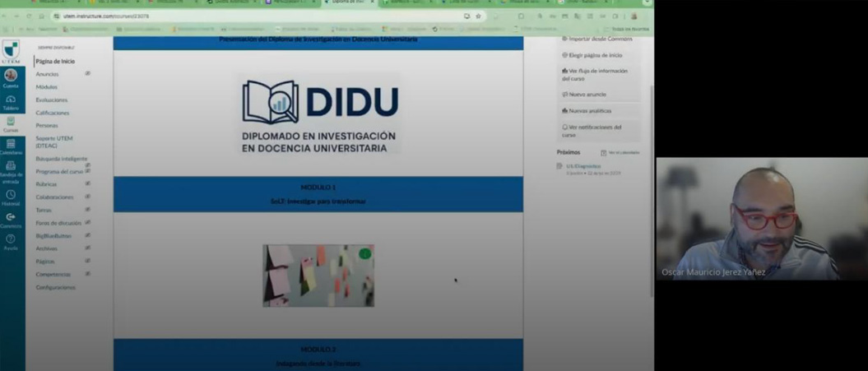Click hidden-eye icon next to Rúbricas
This screenshot has height=371, width=868.
coord(87,183)
